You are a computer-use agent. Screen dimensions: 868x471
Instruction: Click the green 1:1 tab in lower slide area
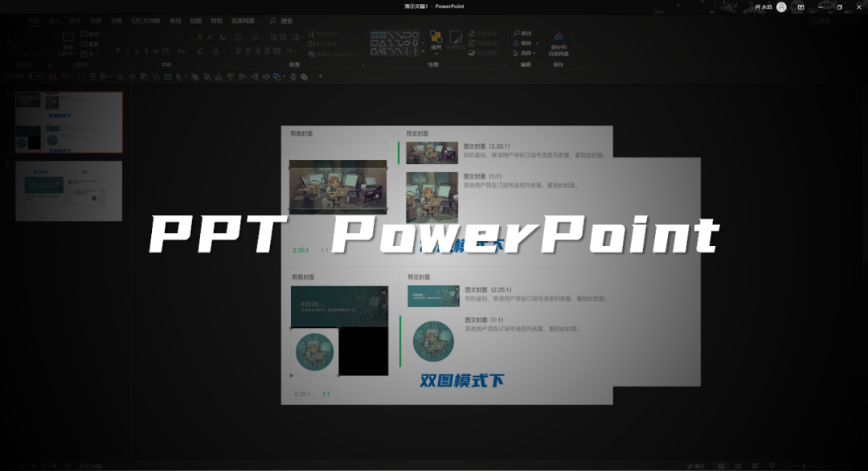tap(326, 394)
